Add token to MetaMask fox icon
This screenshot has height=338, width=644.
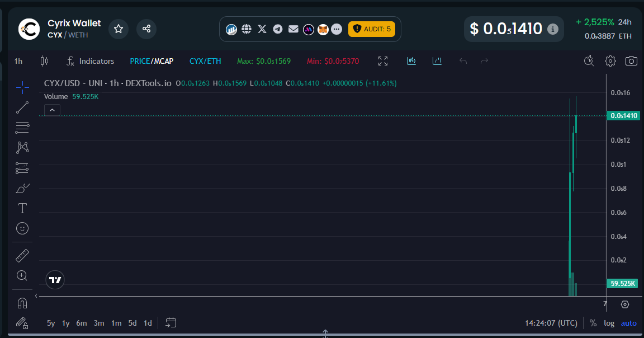pyautogui.click(x=323, y=29)
